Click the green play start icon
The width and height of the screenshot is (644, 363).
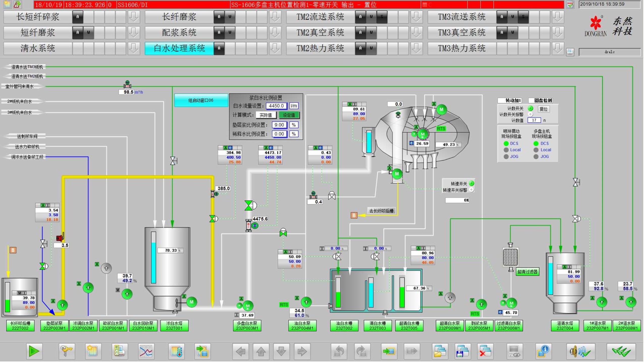click(34, 352)
